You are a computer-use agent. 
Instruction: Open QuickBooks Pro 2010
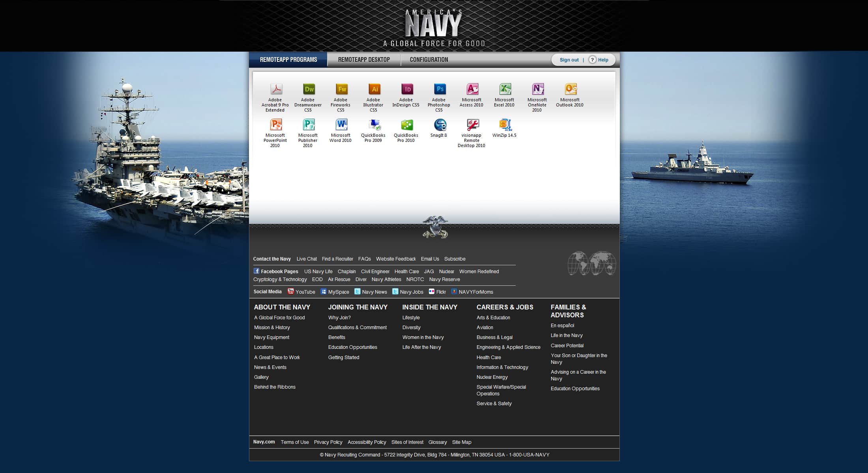pos(406,130)
